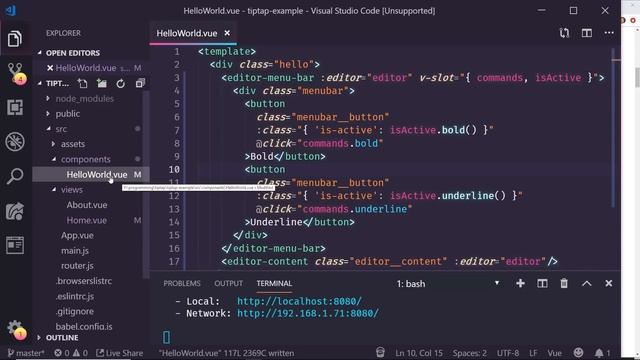Close the terminal panel

click(x=609, y=283)
